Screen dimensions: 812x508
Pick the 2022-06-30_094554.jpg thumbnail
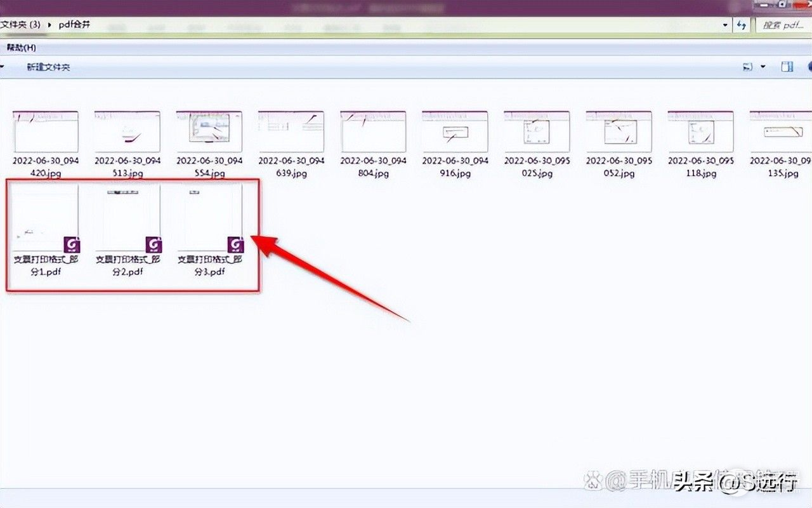pyautogui.click(x=209, y=145)
